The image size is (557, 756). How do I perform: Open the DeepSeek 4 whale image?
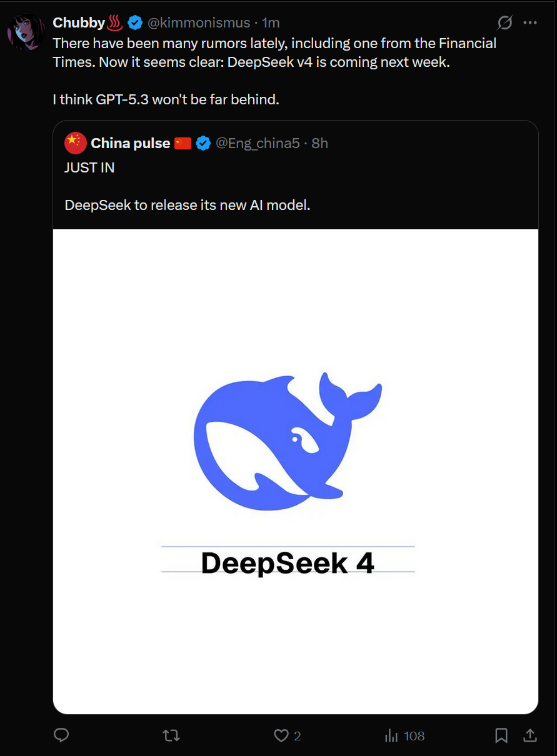[x=295, y=471]
